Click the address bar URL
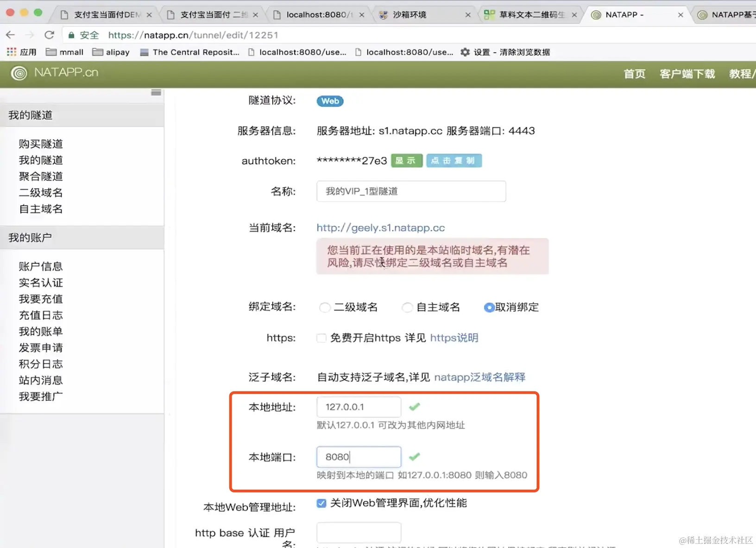 click(x=193, y=35)
